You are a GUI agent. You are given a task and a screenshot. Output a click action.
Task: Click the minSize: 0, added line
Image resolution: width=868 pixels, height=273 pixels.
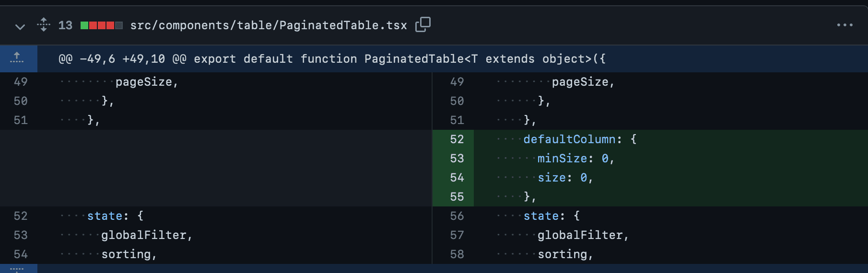pyautogui.click(x=575, y=159)
